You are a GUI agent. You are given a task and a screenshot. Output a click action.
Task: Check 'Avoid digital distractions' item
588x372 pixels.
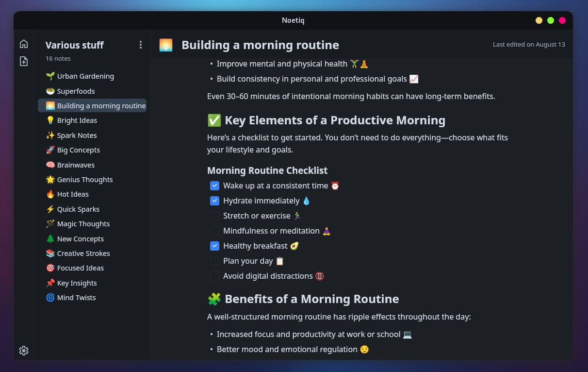point(214,276)
